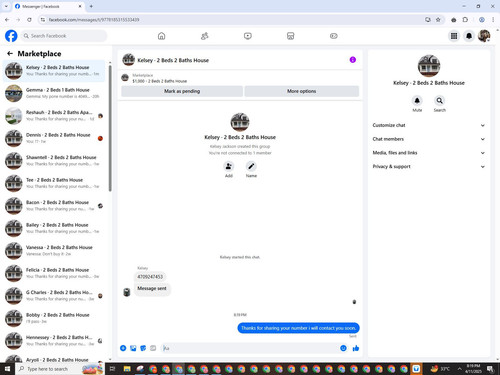The image size is (500, 375).
Task: Open the Windows notification center icon
Action: click(x=490, y=369)
